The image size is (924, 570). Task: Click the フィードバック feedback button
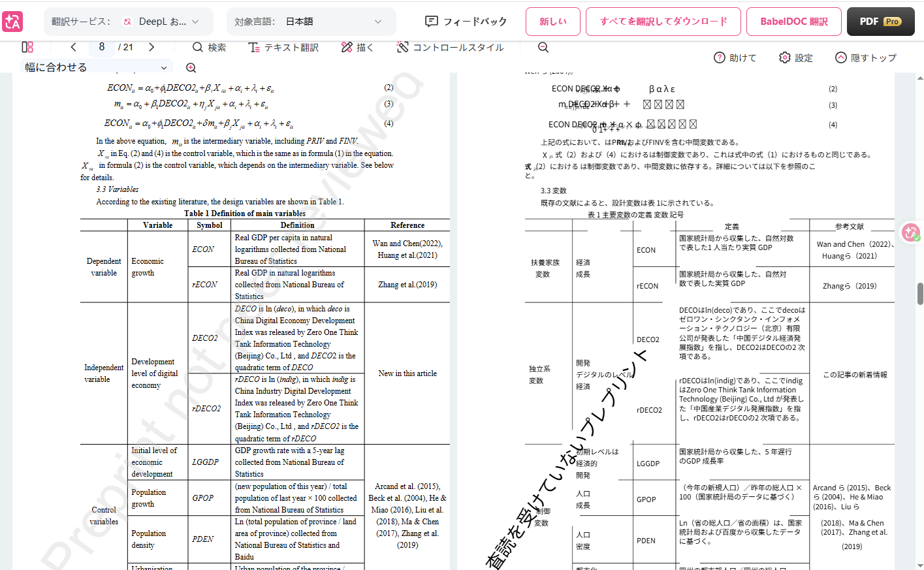click(x=466, y=22)
